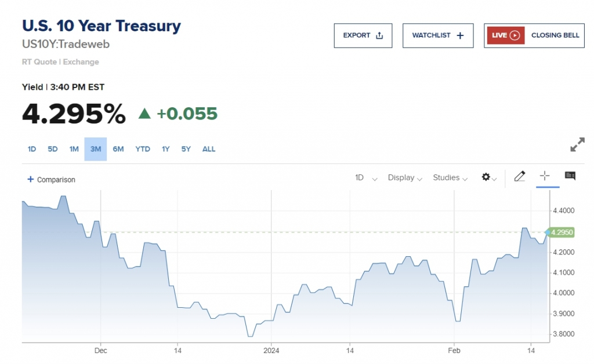Expand the Display dropdown
This screenshot has height=364, width=594.
pyautogui.click(x=405, y=178)
